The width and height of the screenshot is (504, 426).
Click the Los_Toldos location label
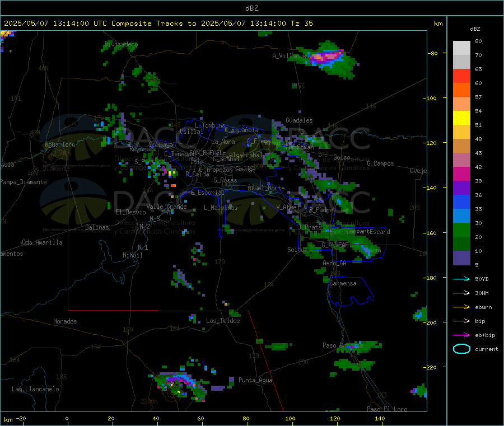pyautogui.click(x=223, y=321)
